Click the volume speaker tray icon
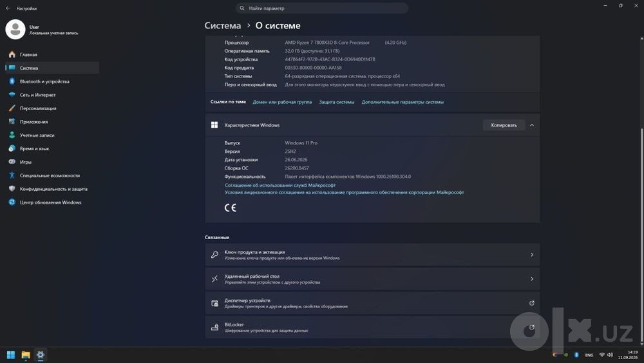This screenshot has width=644, height=363. point(610,355)
